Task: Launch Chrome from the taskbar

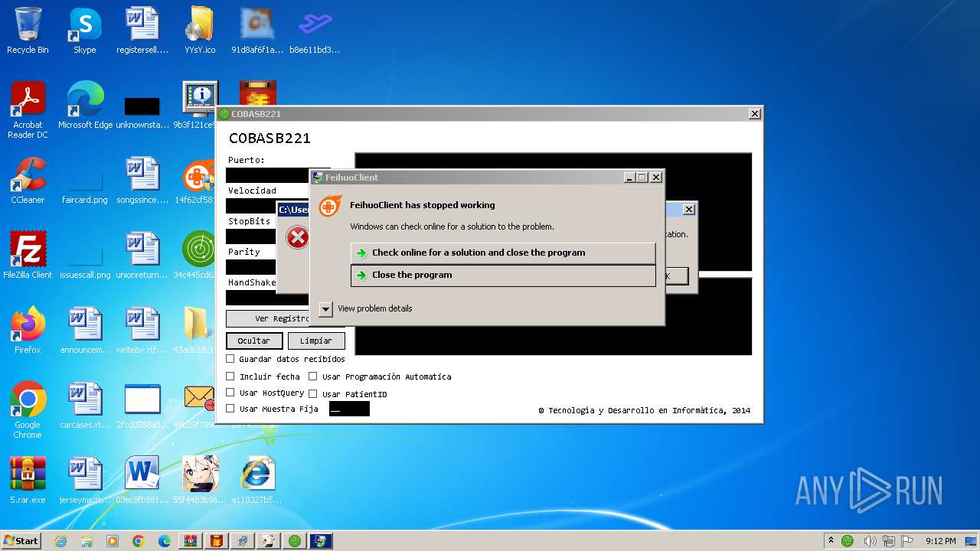Action: 139,541
